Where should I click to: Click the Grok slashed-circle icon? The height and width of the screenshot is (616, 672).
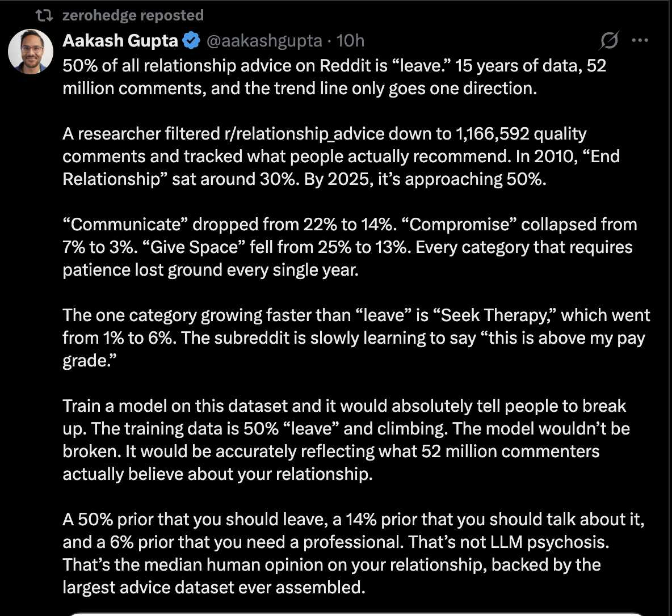609,40
